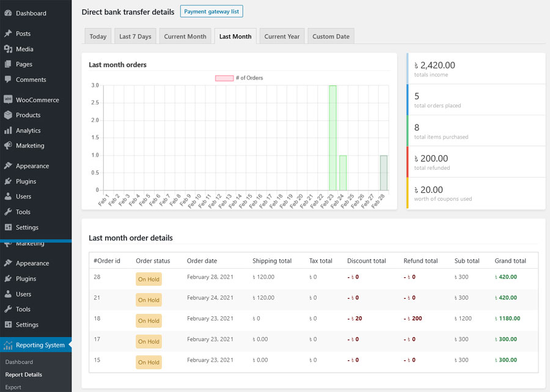Click the On Hold badge for order 18
The height and width of the screenshot is (392, 550).
pos(148,321)
